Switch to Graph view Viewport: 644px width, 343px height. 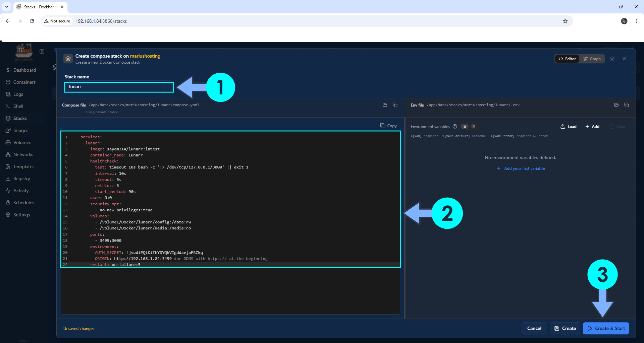coord(592,59)
